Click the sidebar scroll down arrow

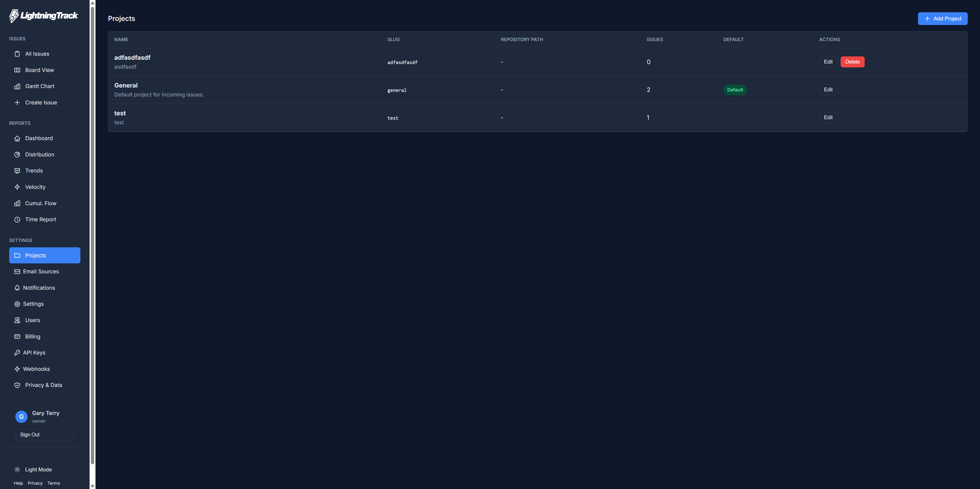pyautogui.click(x=92, y=486)
